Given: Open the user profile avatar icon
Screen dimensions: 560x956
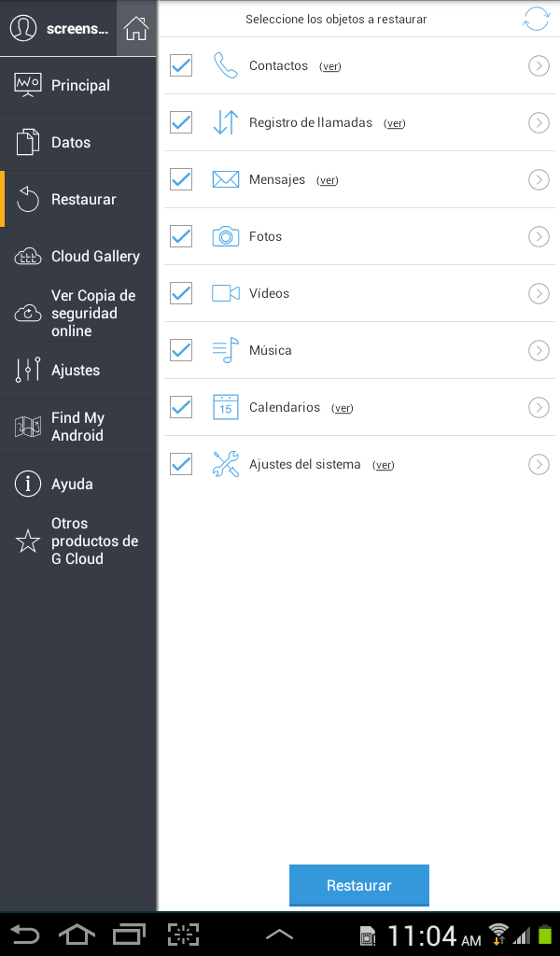Looking at the screenshot, I should tap(23, 28).
